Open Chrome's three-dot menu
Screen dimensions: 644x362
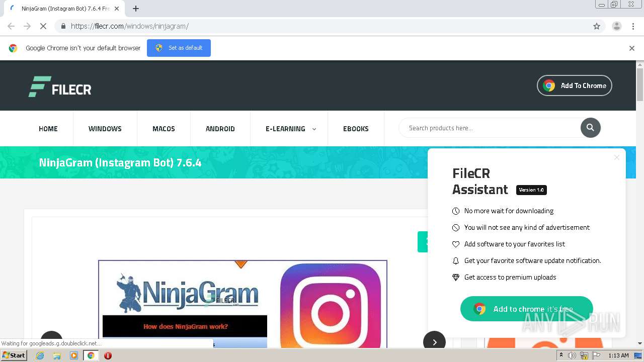(x=633, y=26)
